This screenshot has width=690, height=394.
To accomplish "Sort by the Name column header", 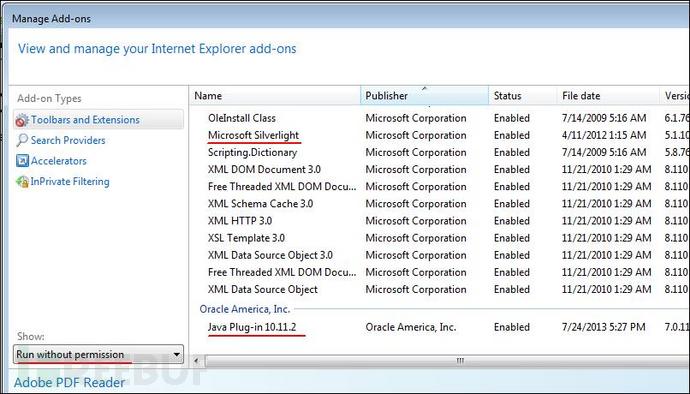I will [275, 96].
